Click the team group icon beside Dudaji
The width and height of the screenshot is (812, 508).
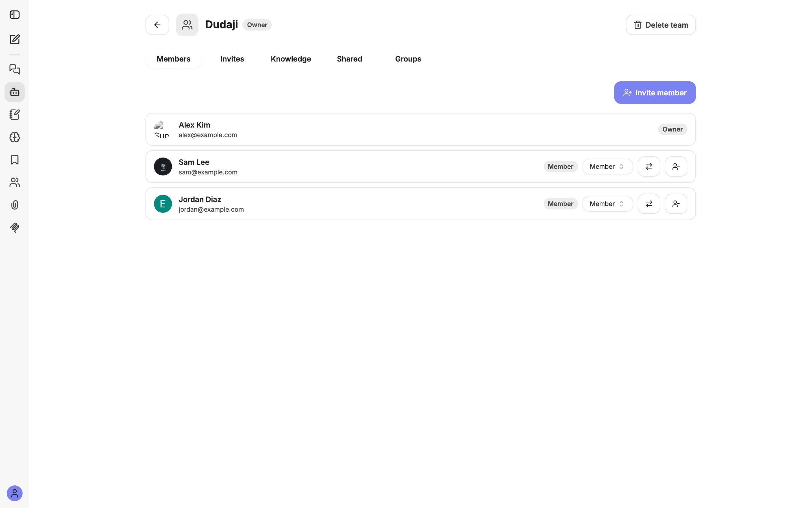click(x=187, y=25)
